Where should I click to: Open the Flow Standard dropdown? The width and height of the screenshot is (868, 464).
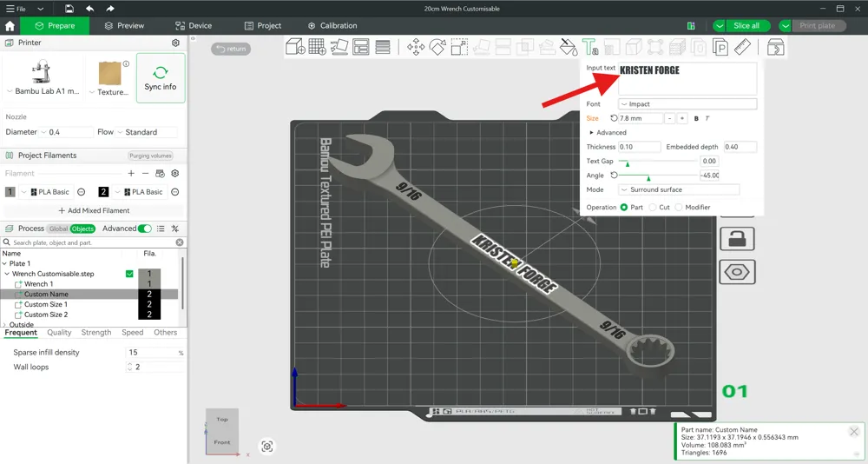[147, 132]
